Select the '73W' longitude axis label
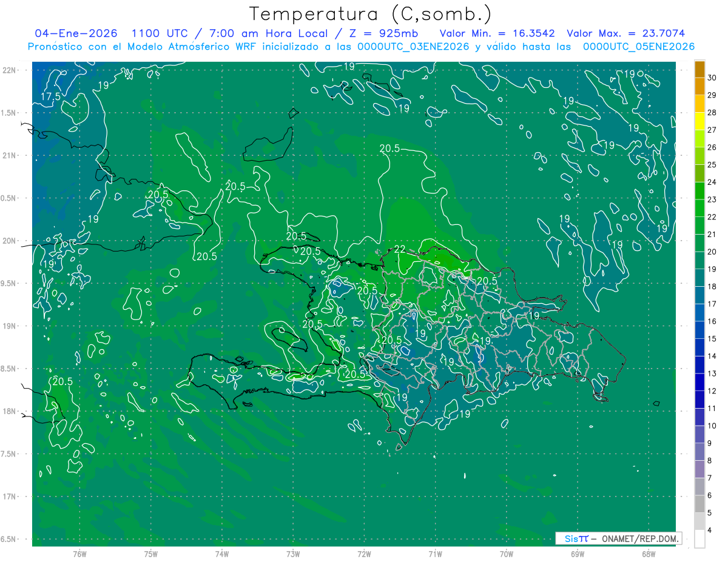Viewport: 728px width, 562px height. coord(293,554)
